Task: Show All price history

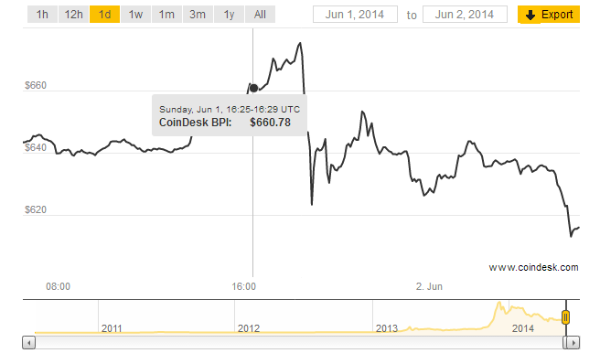Action: pyautogui.click(x=260, y=15)
